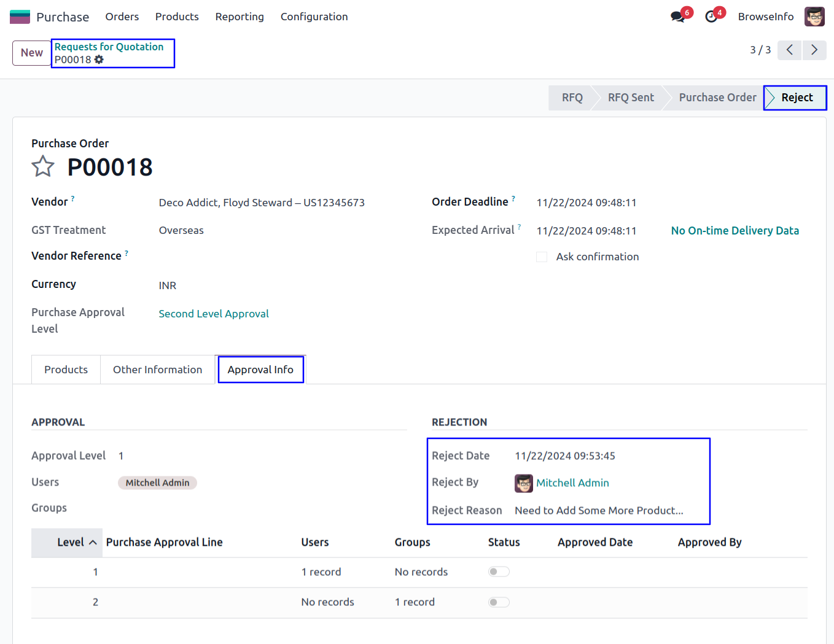Open the Second Level Approval link
834x644 pixels.
coord(214,314)
